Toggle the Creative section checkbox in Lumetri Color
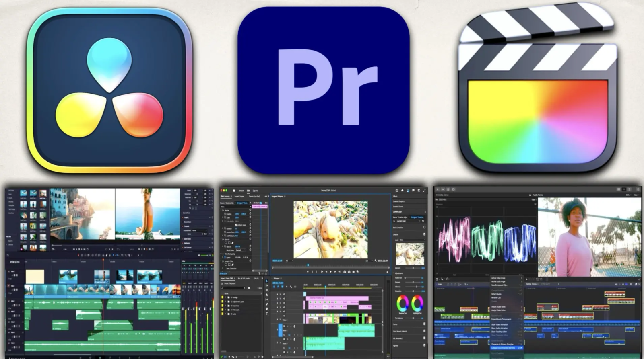This screenshot has width=644, height=359. click(x=425, y=234)
